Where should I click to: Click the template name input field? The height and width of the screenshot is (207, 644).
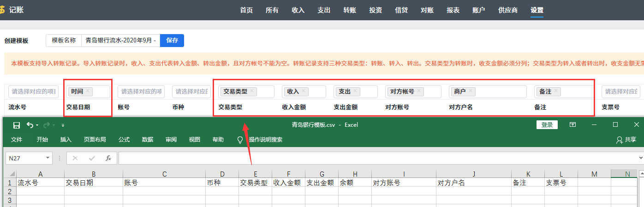[x=120, y=41]
